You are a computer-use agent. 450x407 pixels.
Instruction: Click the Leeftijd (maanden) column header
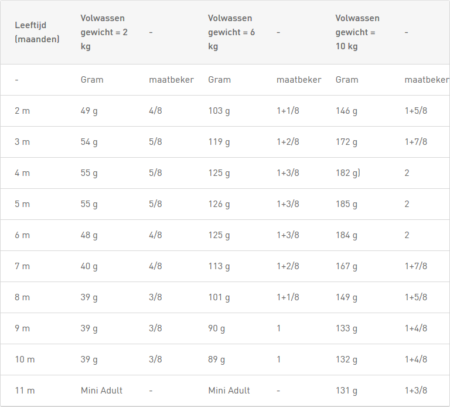point(37,32)
